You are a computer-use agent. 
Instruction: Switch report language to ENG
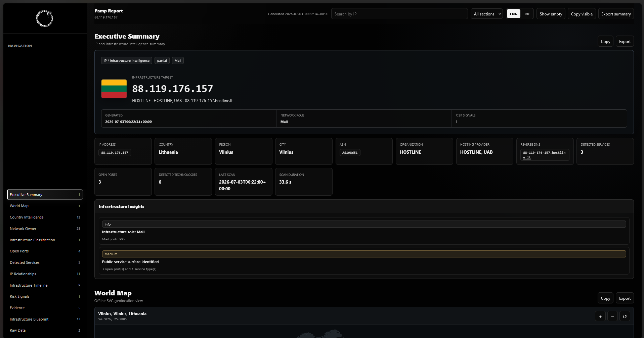pyautogui.click(x=513, y=14)
